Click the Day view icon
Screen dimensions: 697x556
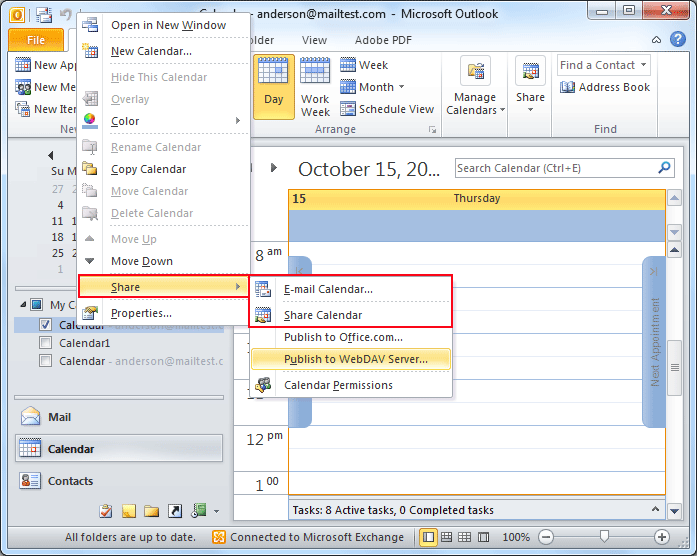tap(273, 87)
